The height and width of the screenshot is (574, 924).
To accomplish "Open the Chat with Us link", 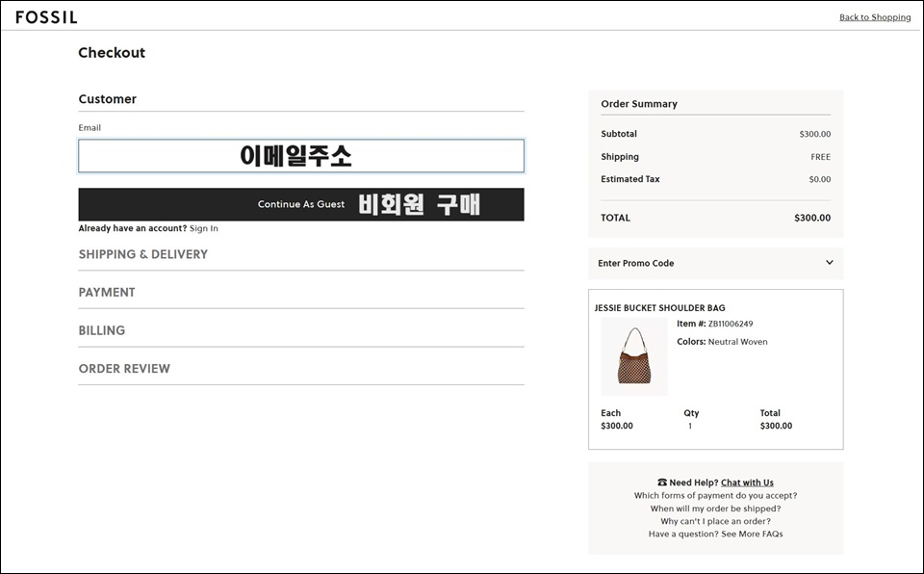I will click(x=747, y=483).
